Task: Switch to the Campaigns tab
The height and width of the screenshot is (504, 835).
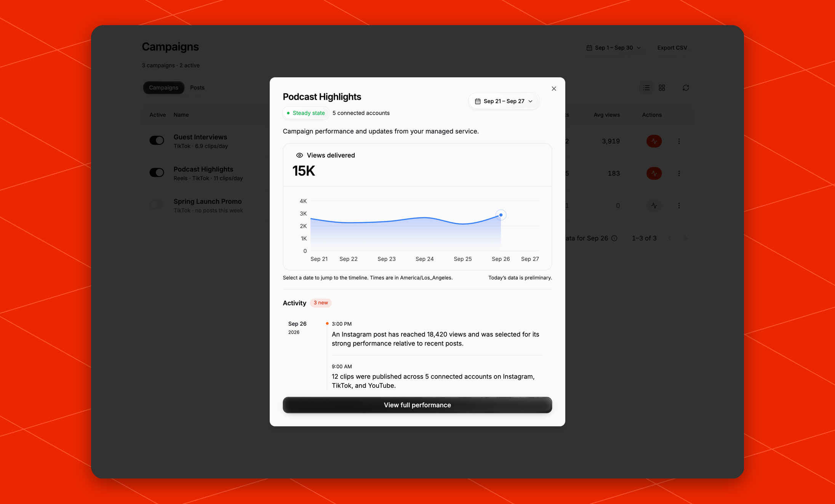Action: click(163, 88)
